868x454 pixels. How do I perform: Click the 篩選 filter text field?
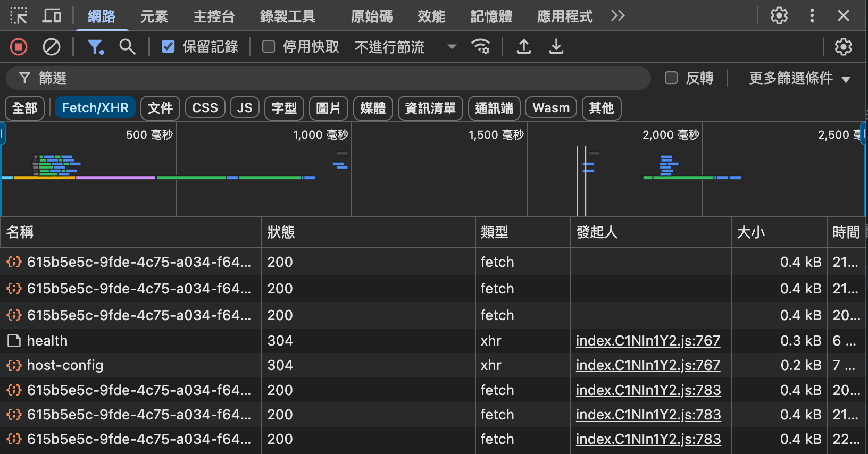point(340,79)
